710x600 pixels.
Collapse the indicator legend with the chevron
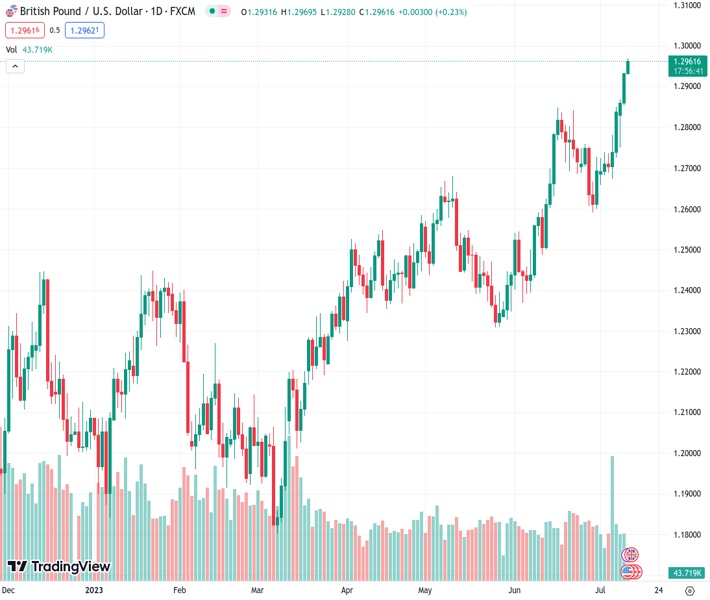15,66
